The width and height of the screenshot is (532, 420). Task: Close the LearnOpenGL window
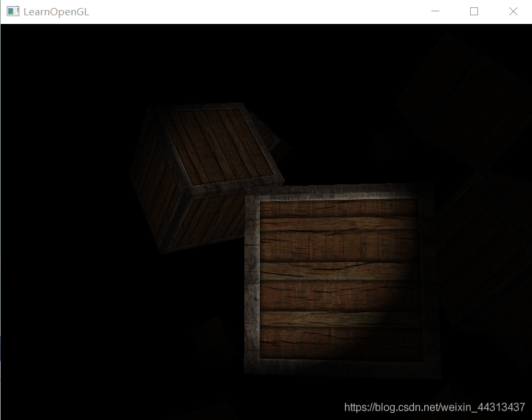(513, 11)
